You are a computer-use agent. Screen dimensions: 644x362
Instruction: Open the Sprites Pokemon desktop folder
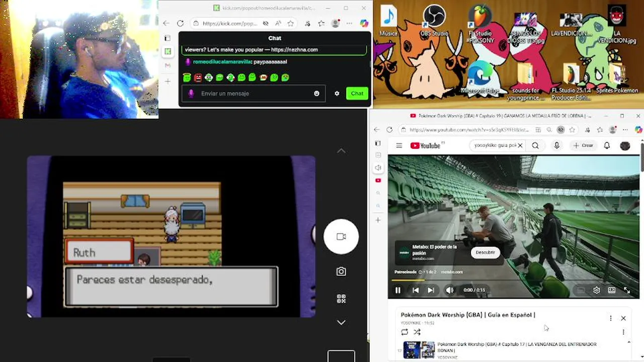617,78
